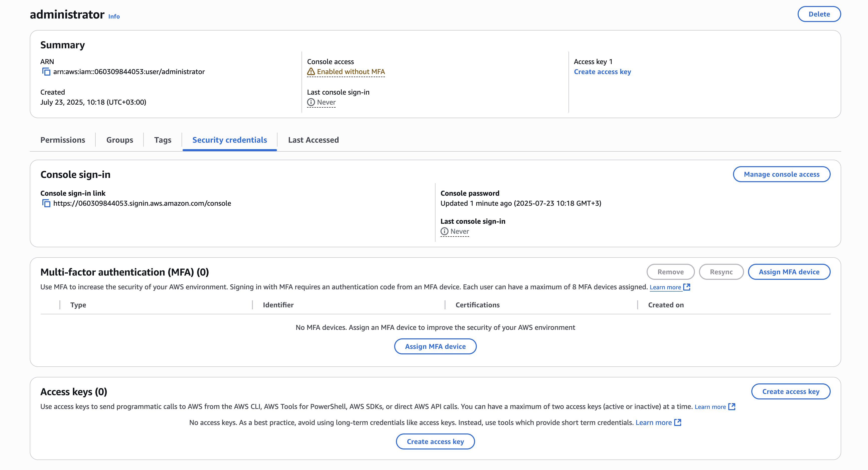Open the Info link next to administrator
Screen dimensions: 868x470
(x=114, y=17)
